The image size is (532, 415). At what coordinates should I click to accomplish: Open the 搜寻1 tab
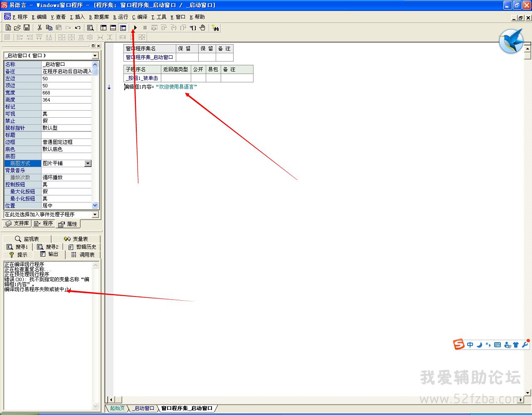[17, 247]
